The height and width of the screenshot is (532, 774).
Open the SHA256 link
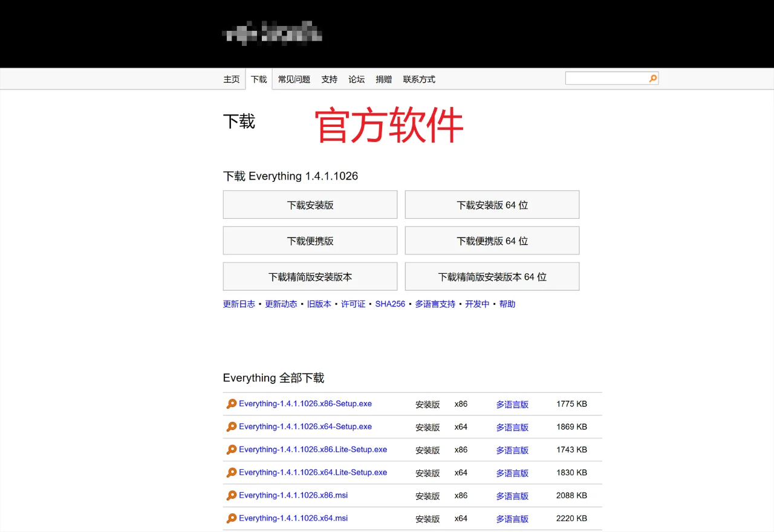click(x=390, y=303)
